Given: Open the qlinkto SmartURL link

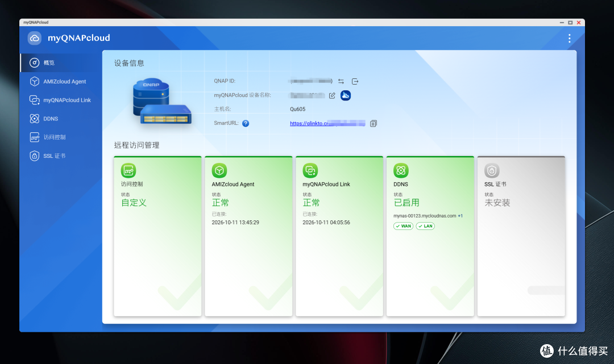Looking at the screenshot, I should click(327, 123).
